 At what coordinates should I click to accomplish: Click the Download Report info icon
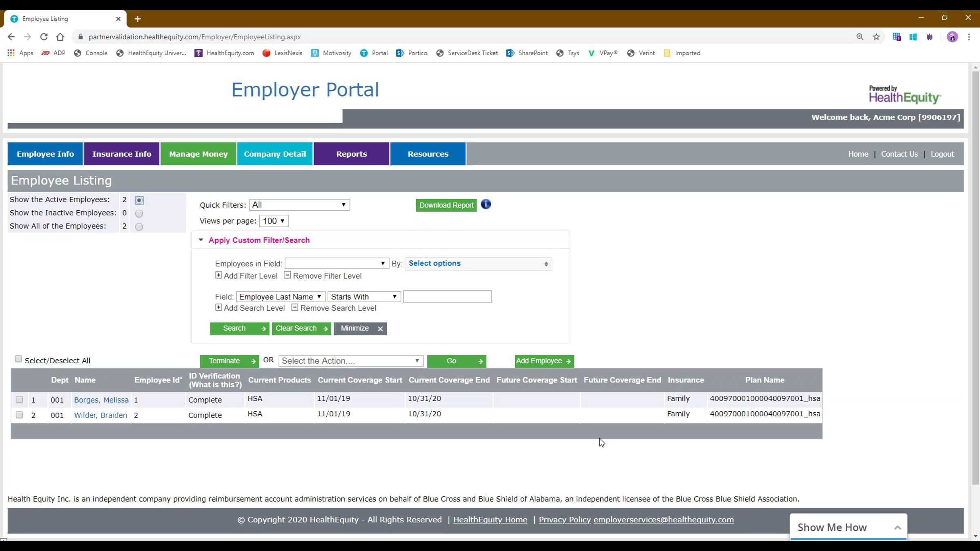coord(486,204)
